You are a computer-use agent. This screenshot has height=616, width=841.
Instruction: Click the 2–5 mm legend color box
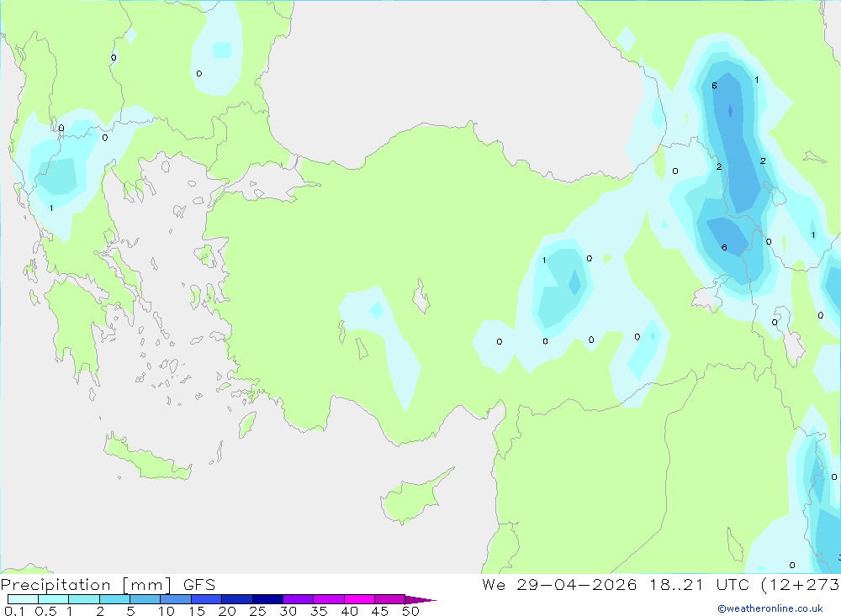(114, 599)
